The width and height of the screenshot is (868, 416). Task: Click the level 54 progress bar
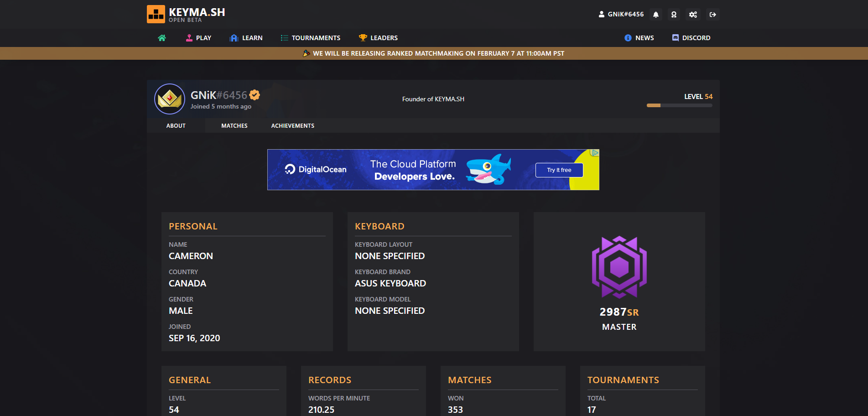click(679, 105)
